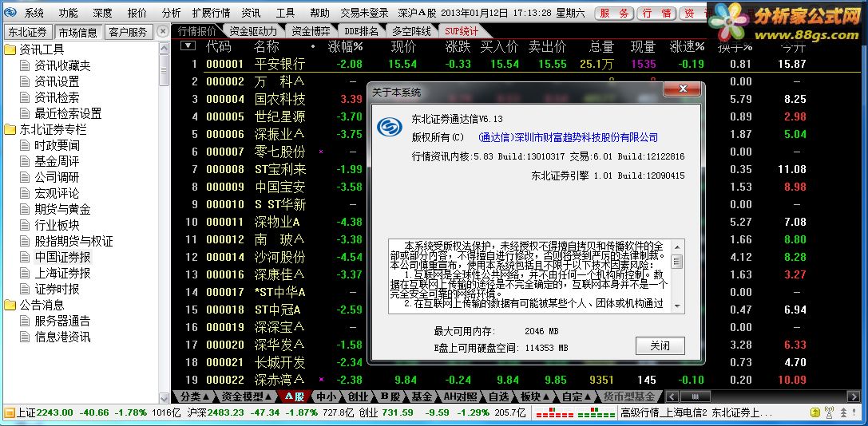The width and height of the screenshot is (868, 426).
Task: Click the document icon beside 证券时报
Action: click(x=25, y=289)
